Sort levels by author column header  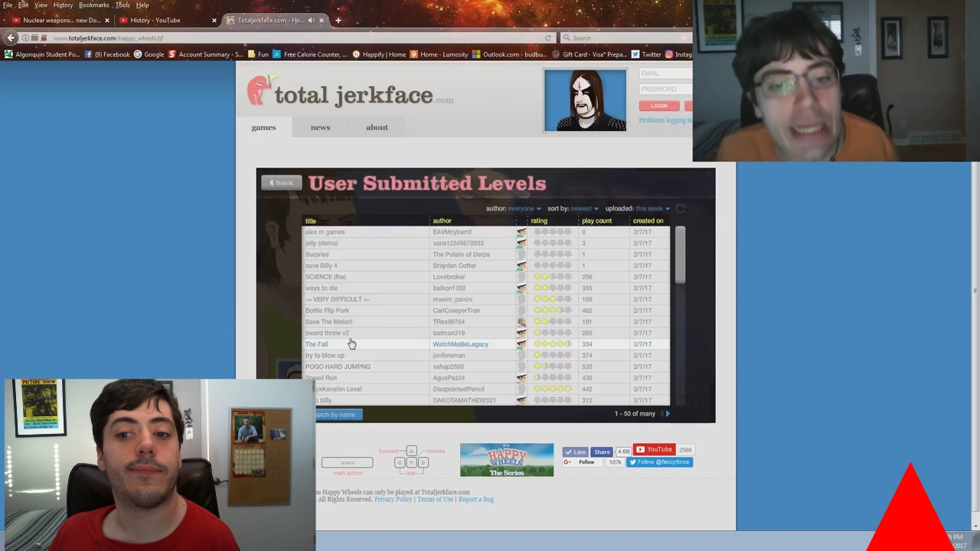click(x=442, y=220)
